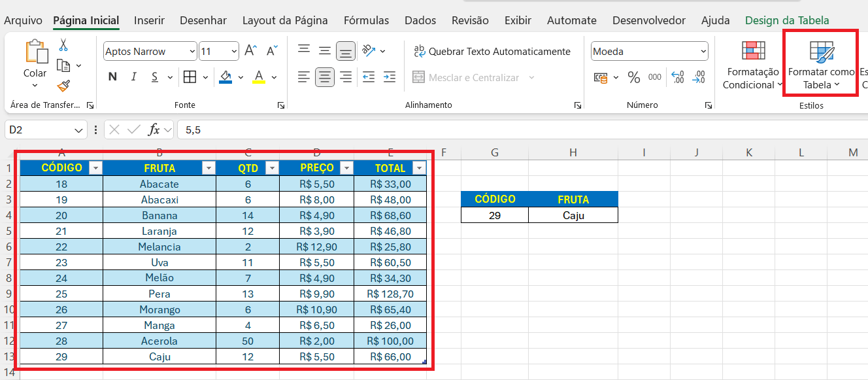Click the Cut scissors icon

coord(63,45)
